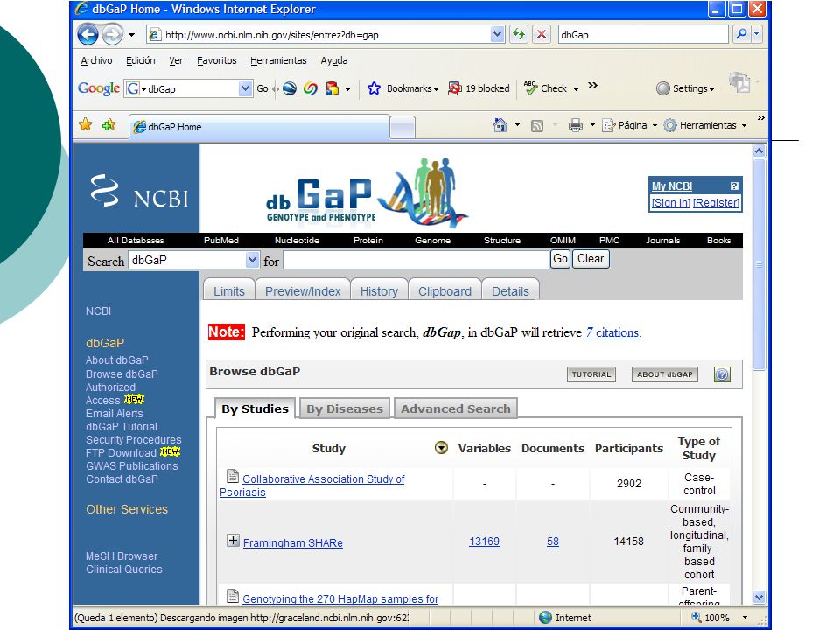Click the Google toolbar globe icon
Viewport: 840px width, 630px height.
290,88
